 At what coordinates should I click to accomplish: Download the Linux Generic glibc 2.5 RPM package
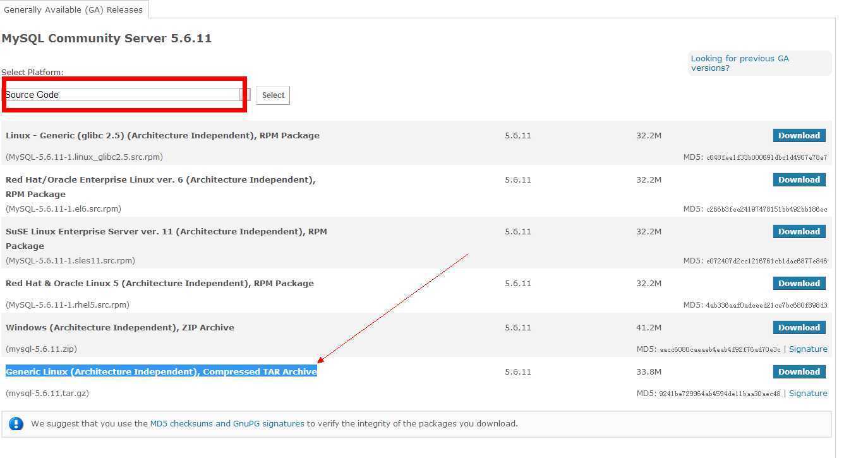(799, 135)
